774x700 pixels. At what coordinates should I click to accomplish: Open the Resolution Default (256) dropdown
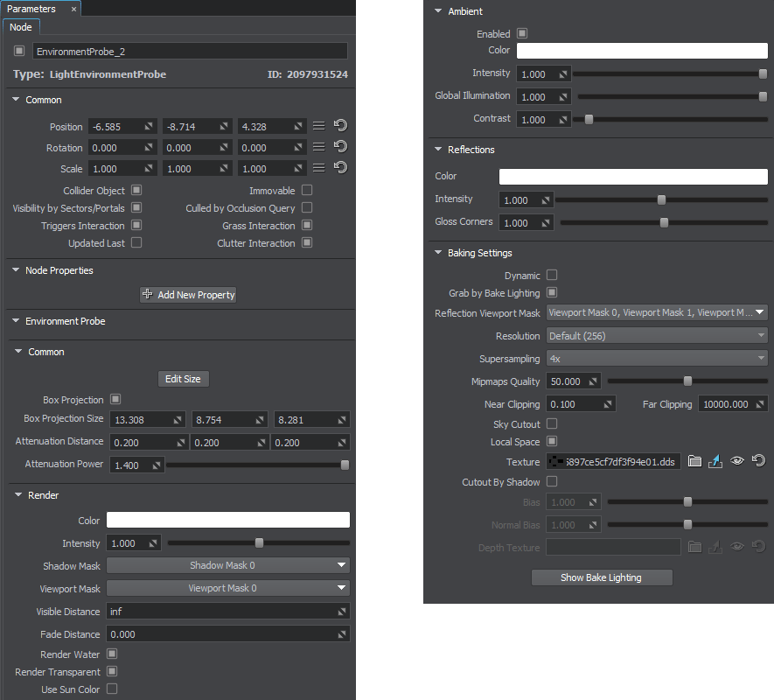(x=656, y=336)
